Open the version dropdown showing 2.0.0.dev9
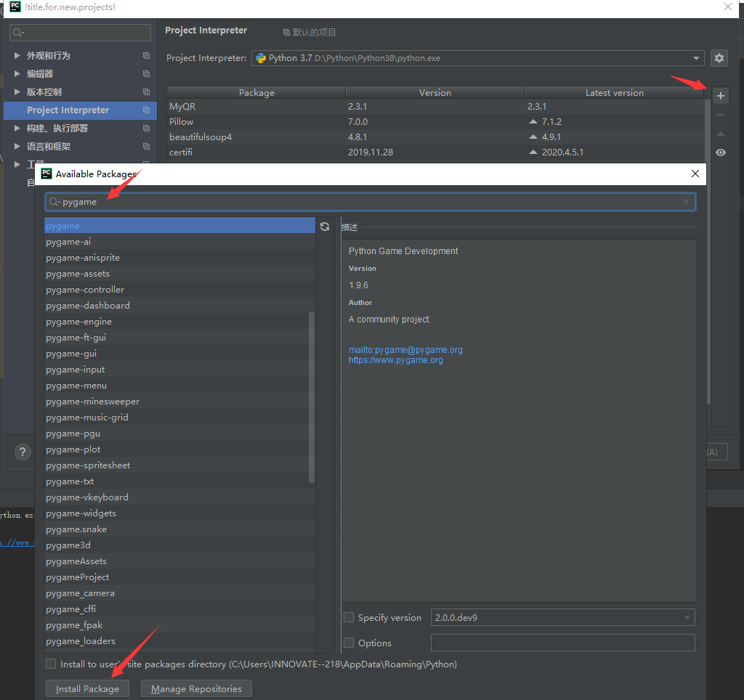Image resolution: width=744 pixels, height=700 pixels. pos(562,617)
